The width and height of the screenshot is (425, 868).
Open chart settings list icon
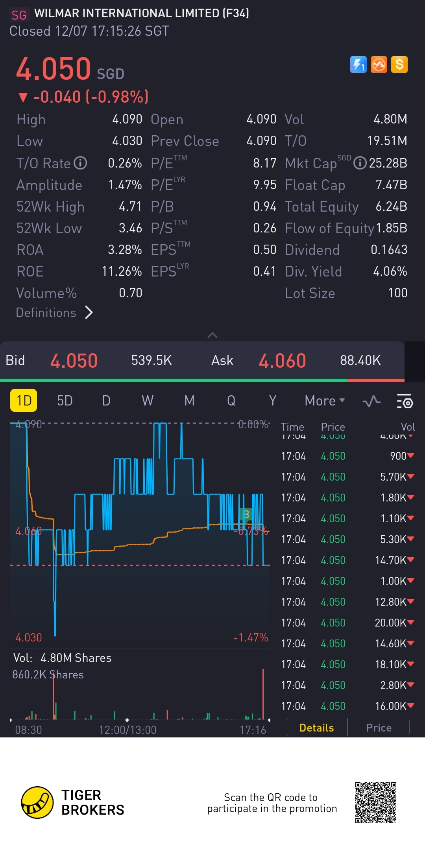pos(404,401)
